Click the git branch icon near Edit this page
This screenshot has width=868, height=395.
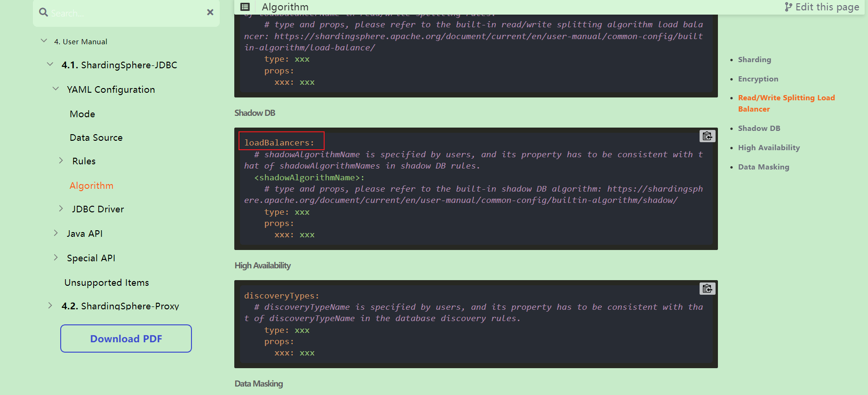(x=788, y=7)
